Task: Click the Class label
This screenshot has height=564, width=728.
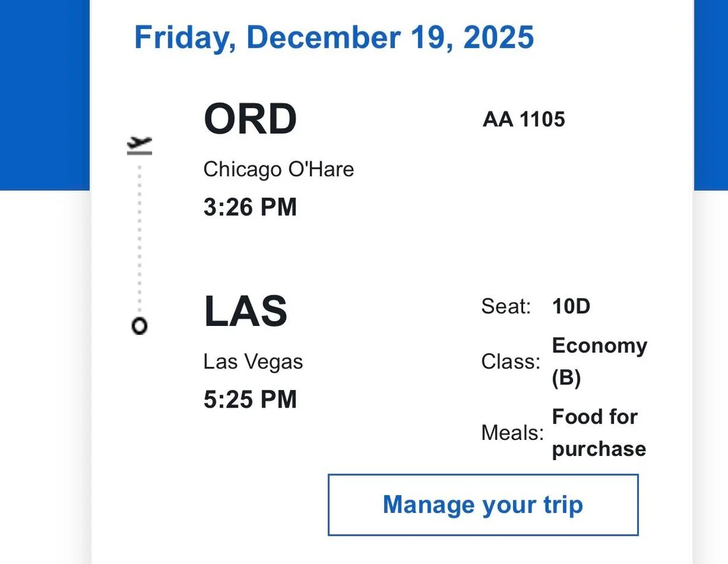Action: coord(511,362)
